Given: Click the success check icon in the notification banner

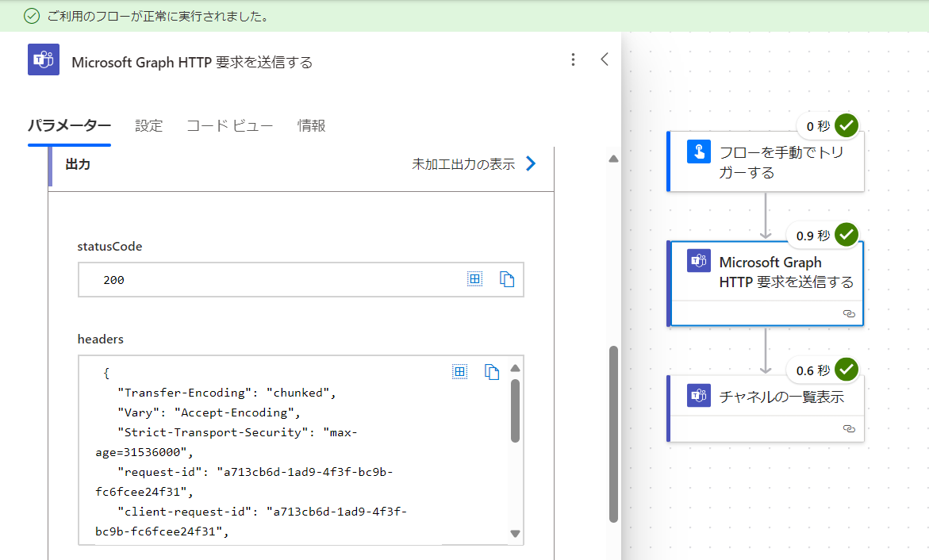Looking at the screenshot, I should click(32, 16).
